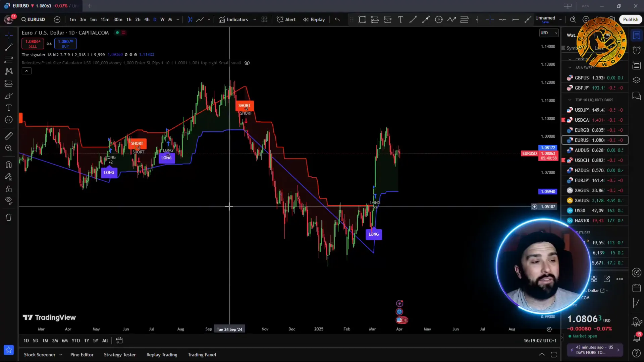Select the crosshair cursor tool
644x362 pixels.
9,35
